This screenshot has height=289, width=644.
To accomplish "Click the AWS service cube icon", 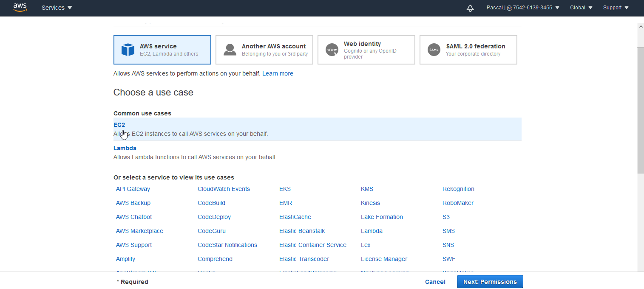I will coord(128,50).
